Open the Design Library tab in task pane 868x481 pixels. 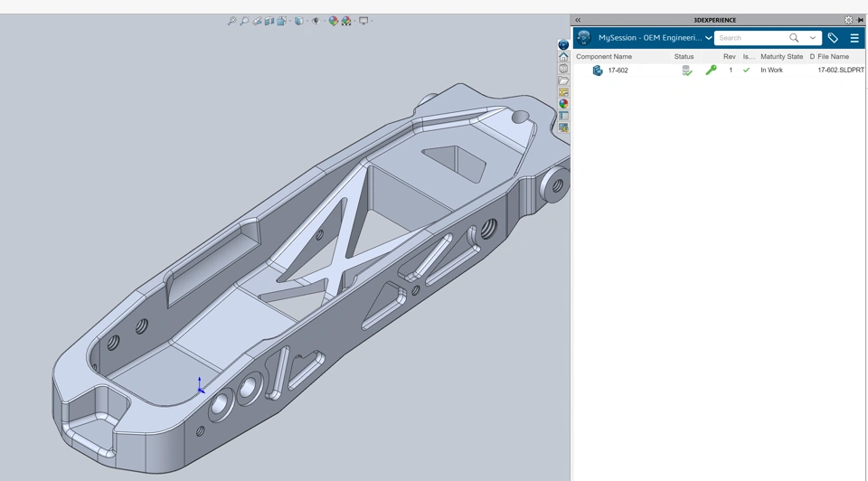(x=563, y=69)
